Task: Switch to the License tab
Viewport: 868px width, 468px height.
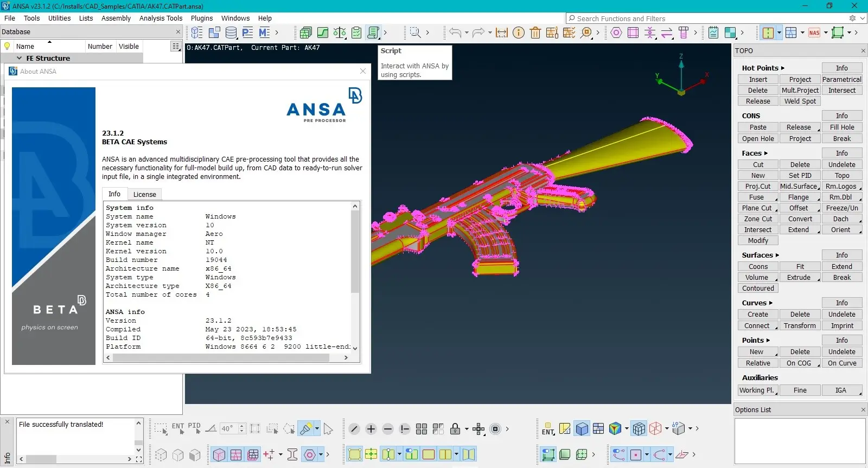Action: coord(144,194)
